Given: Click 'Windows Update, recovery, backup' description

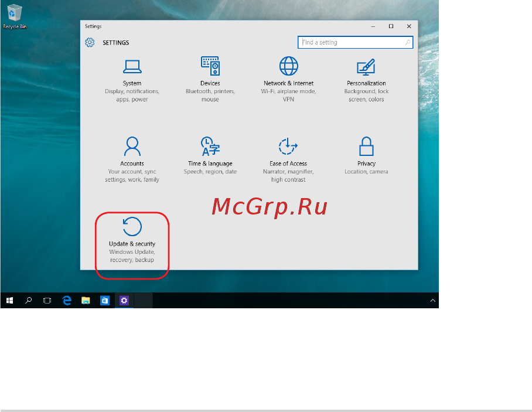Looking at the screenshot, I should 132,256.
